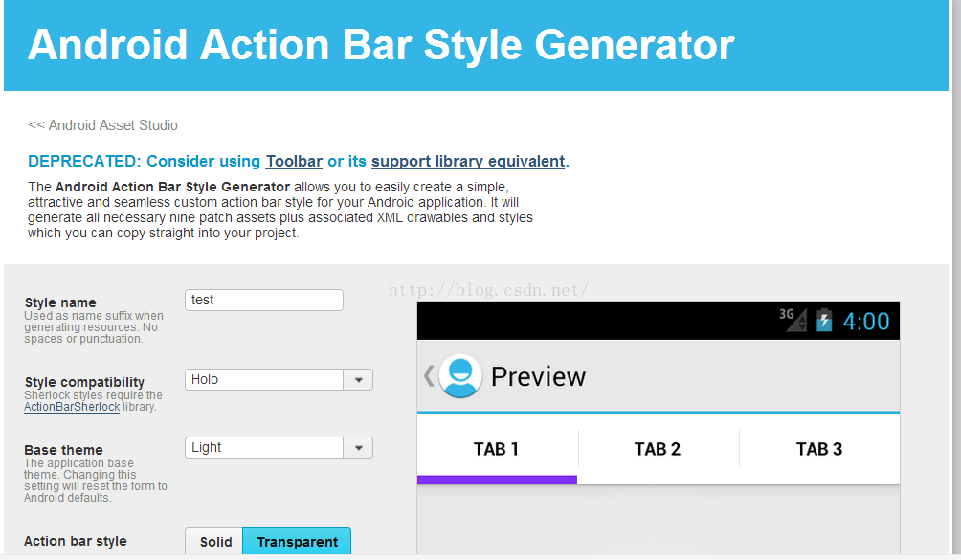Click the back chevron in preview

(x=429, y=375)
